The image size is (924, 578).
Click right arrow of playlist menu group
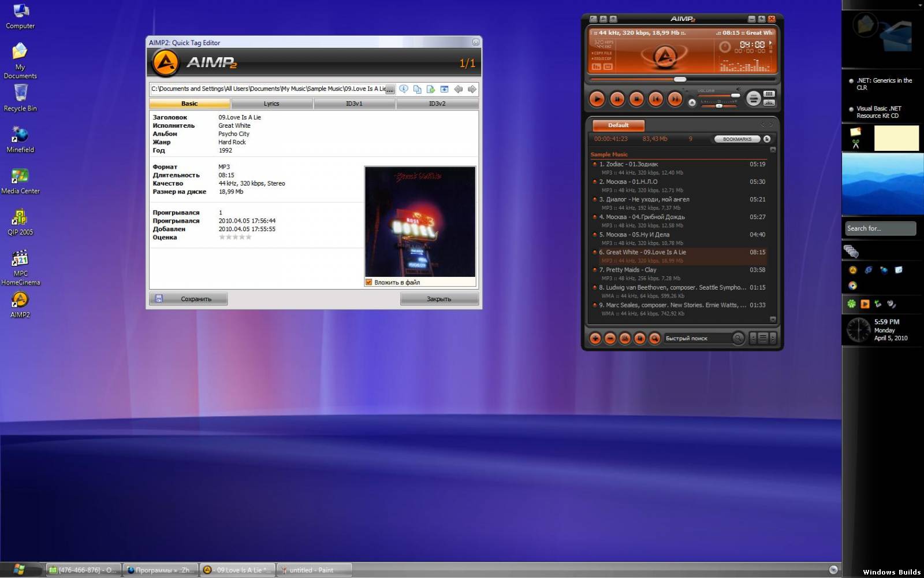[773, 339]
